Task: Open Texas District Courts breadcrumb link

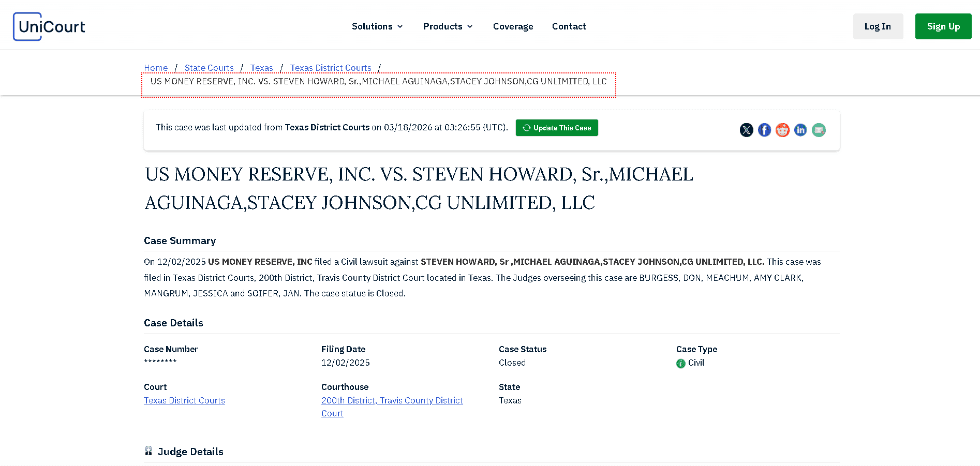Action: coord(331,68)
